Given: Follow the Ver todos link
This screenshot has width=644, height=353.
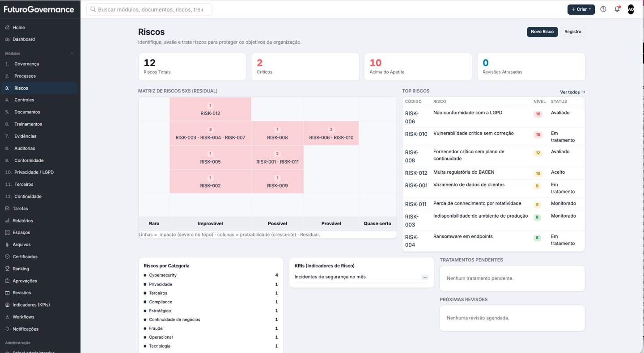Looking at the screenshot, I should (572, 92).
